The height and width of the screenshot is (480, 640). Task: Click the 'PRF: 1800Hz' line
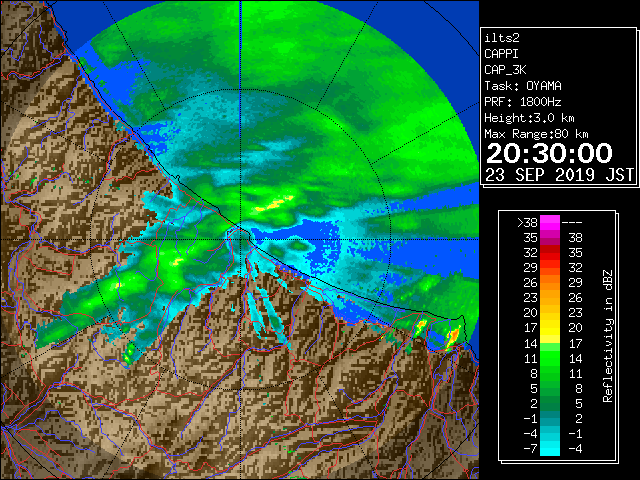pos(523,102)
